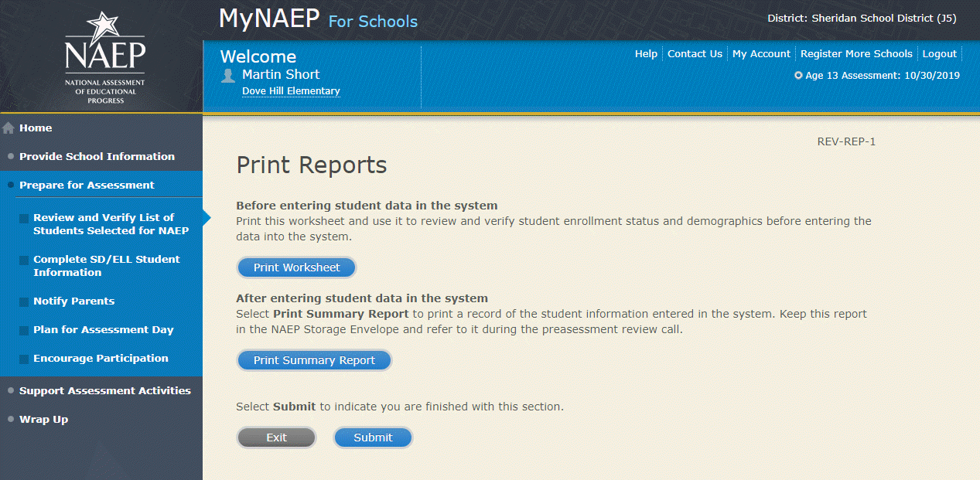
Task: Expand Provide School Information section
Action: tap(97, 156)
